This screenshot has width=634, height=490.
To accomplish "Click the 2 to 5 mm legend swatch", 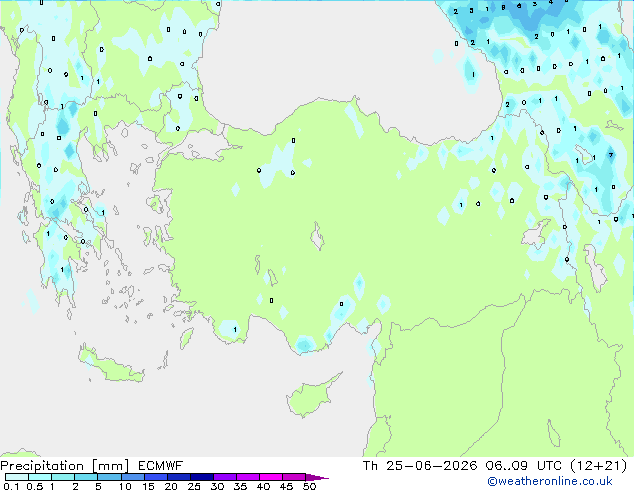I will click(x=86, y=477).
